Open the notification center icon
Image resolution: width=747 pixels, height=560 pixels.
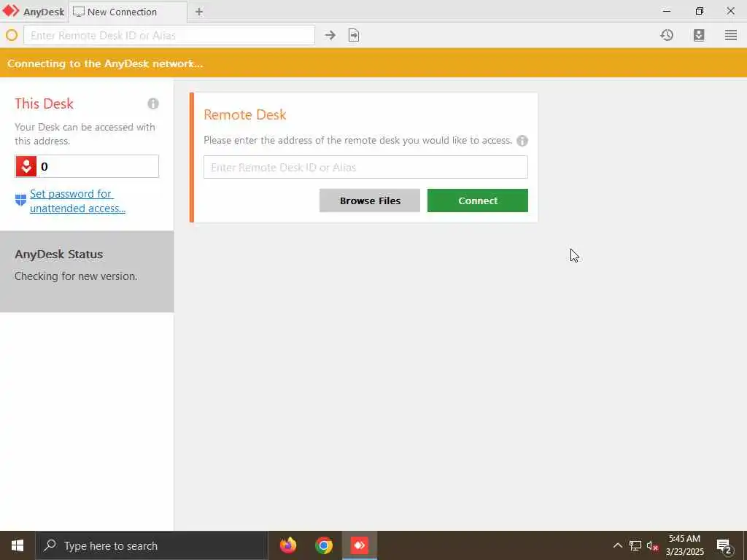724,545
